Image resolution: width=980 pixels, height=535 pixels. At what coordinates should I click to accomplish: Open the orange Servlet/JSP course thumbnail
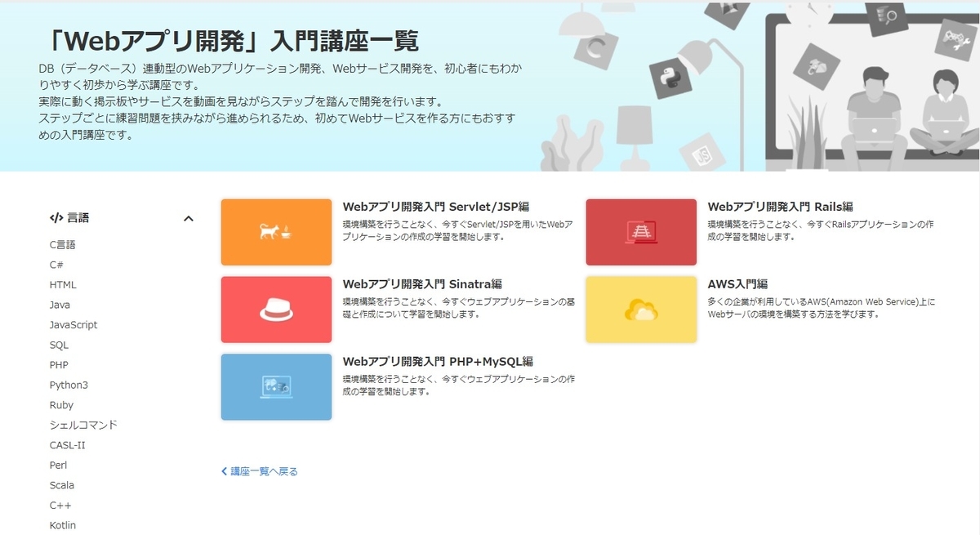click(x=276, y=232)
